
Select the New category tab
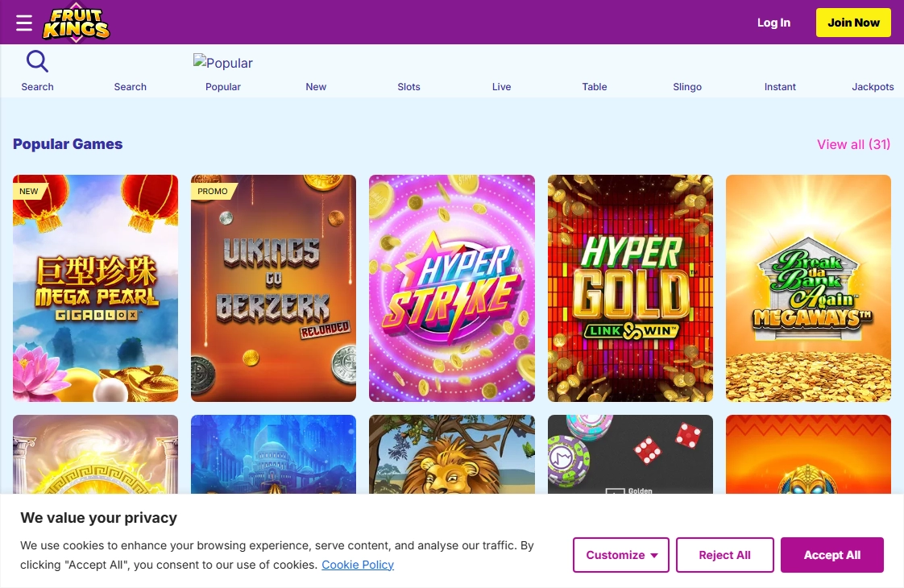[316, 86]
